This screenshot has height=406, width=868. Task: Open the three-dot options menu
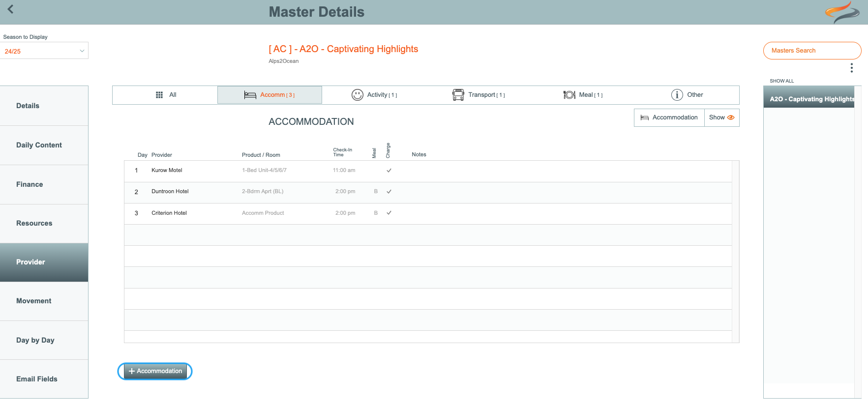pyautogui.click(x=851, y=68)
